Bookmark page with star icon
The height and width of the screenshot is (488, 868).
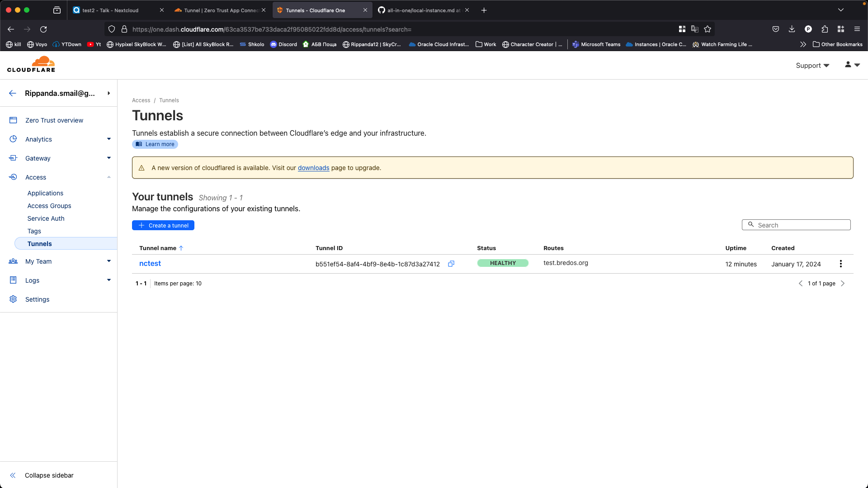708,29
